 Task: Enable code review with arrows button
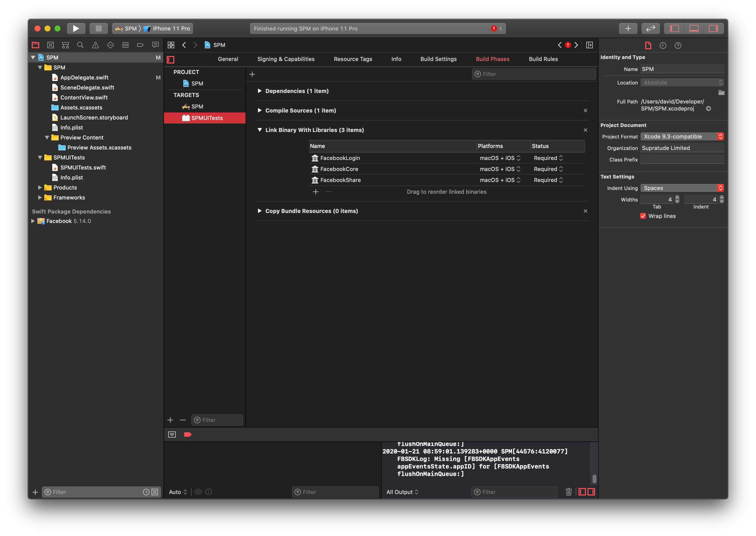click(x=650, y=28)
